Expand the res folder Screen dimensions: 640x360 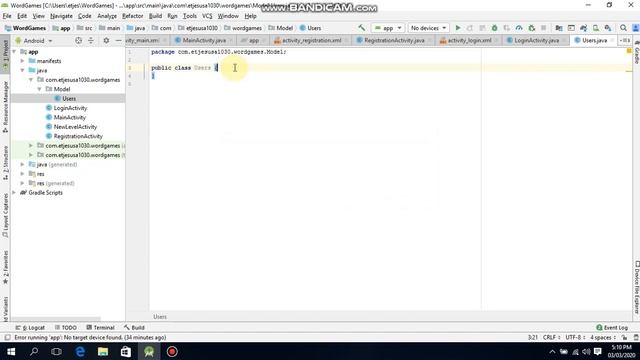click(22, 173)
